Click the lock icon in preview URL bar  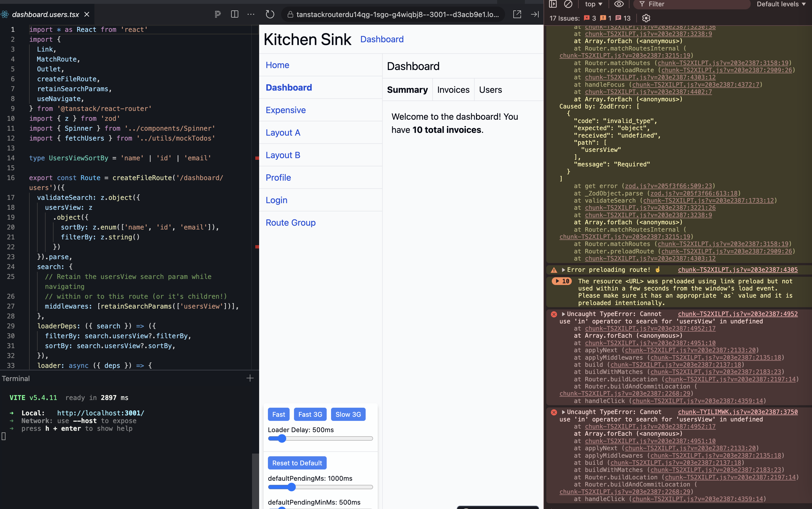pyautogui.click(x=290, y=15)
